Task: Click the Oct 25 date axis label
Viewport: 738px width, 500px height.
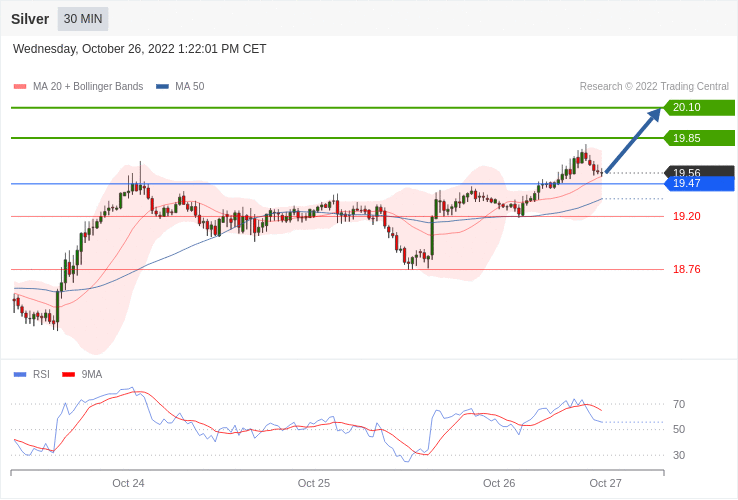Action: pos(314,484)
